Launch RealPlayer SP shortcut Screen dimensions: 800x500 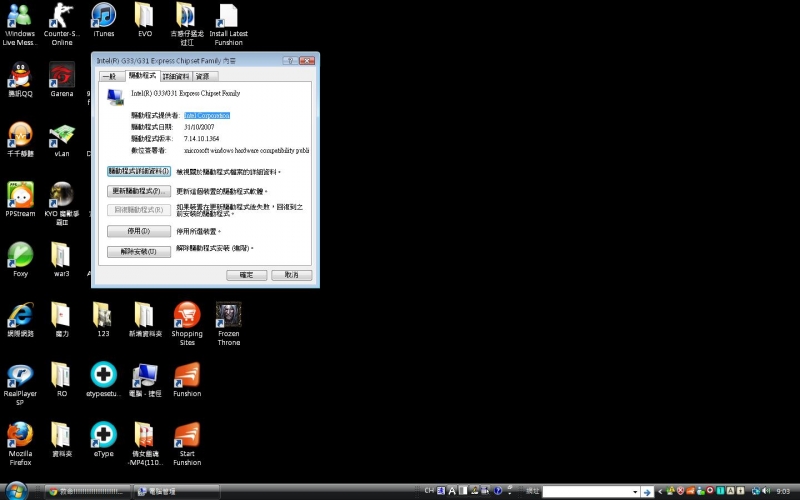pyautogui.click(x=20, y=384)
